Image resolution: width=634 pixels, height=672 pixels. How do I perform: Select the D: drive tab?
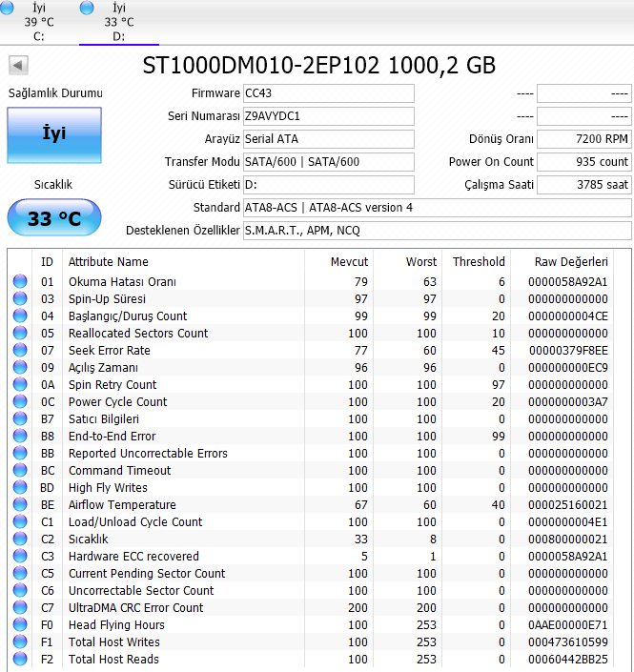[x=119, y=22]
